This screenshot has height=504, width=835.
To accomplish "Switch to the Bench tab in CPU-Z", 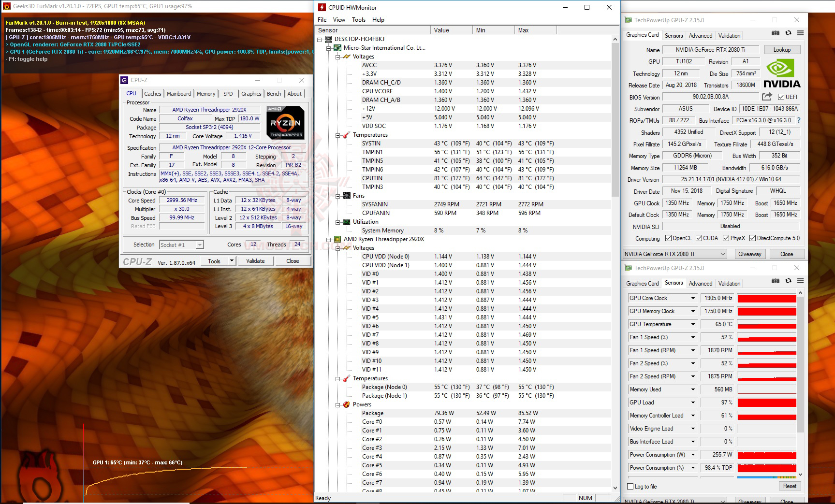I will click(274, 94).
